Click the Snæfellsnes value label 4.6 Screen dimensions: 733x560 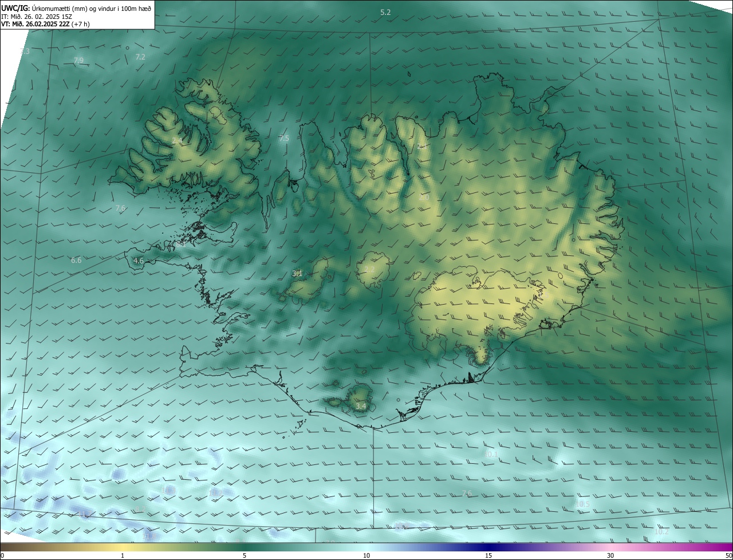coord(139,261)
